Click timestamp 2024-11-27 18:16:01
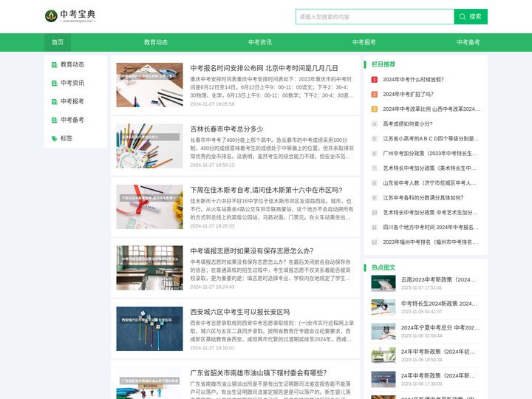The image size is (532, 399). [x=212, y=348]
